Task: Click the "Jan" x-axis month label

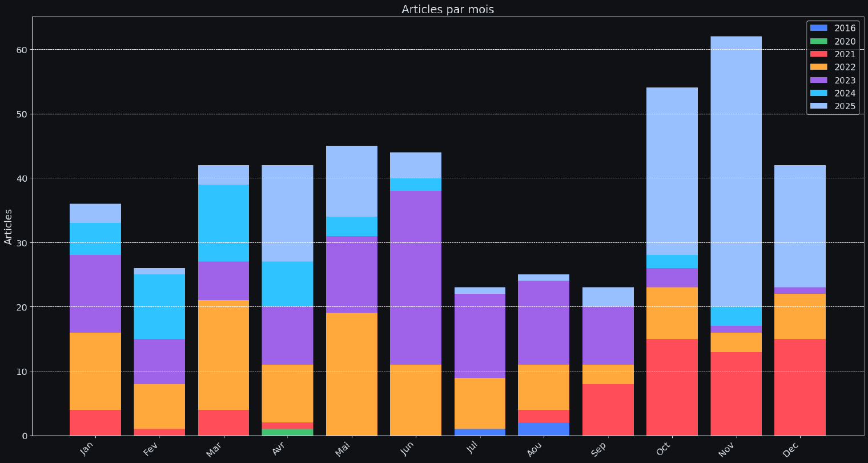Action: pyautogui.click(x=87, y=449)
